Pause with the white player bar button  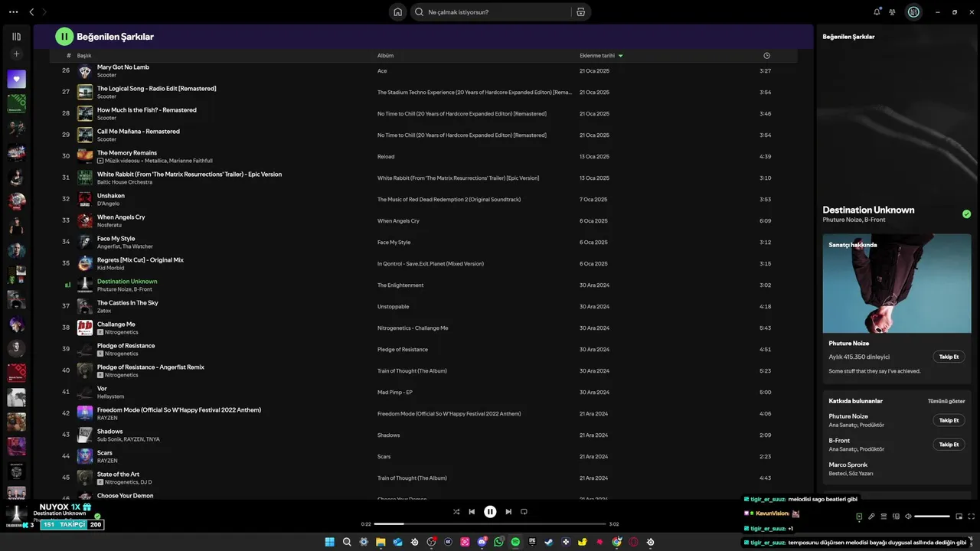click(490, 512)
